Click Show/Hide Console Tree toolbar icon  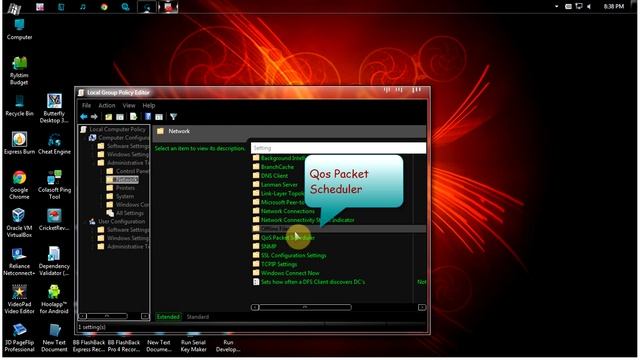coord(120,117)
